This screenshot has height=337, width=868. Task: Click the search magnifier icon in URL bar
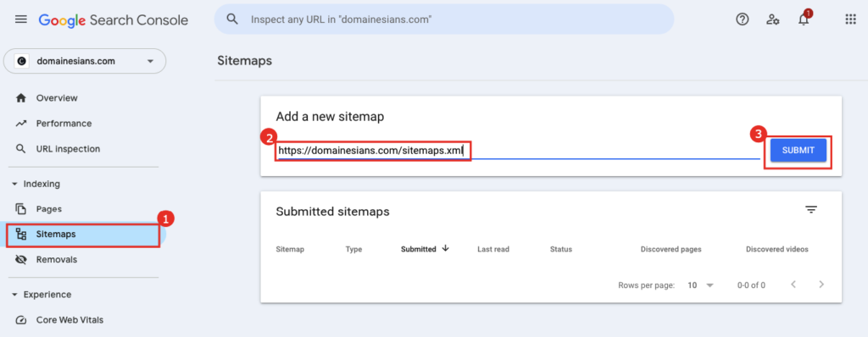(x=232, y=19)
